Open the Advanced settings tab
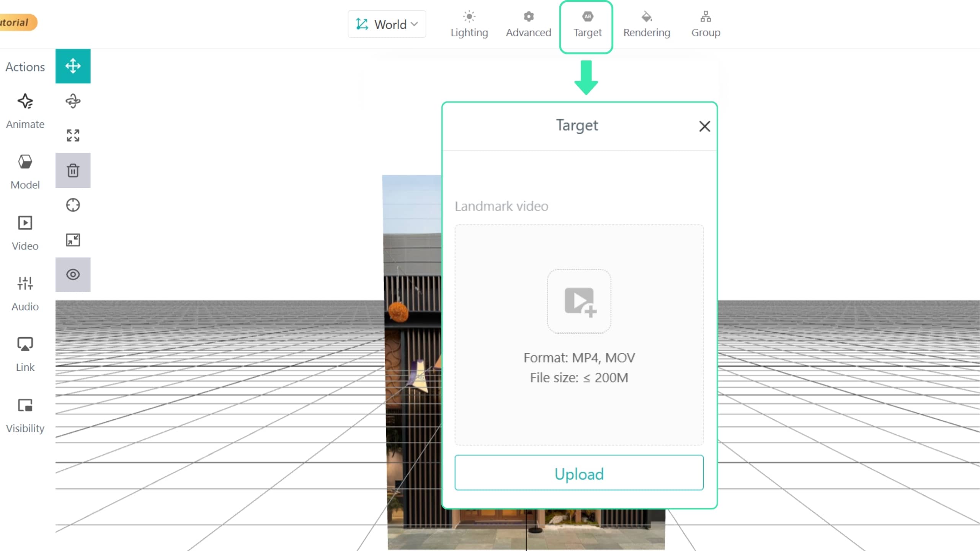This screenshot has height=551, width=980. tap(529, 24)
